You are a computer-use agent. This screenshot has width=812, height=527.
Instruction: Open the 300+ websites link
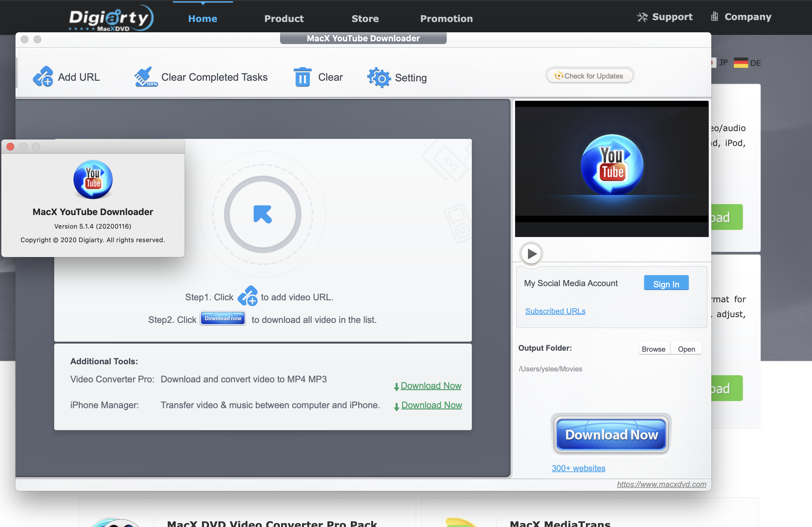(x=578, y=468)
